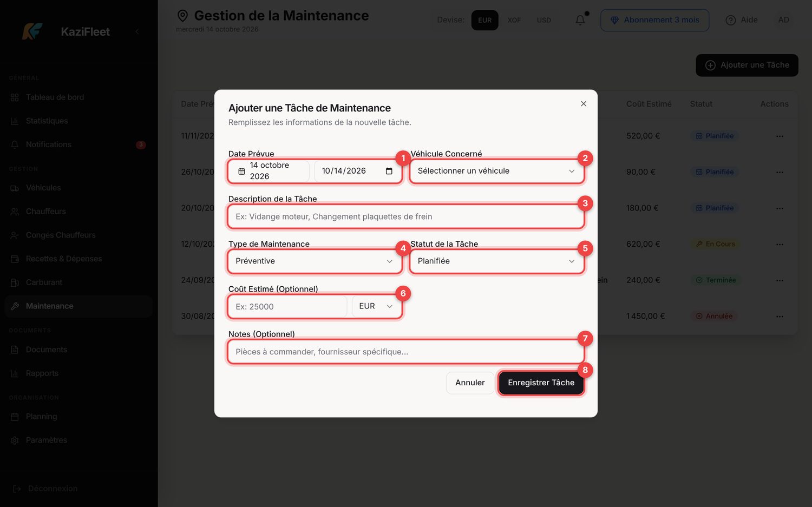Click the notification bell icon
Image resolution: width=812 pixels, height=507 pixels.
[580, 20]
